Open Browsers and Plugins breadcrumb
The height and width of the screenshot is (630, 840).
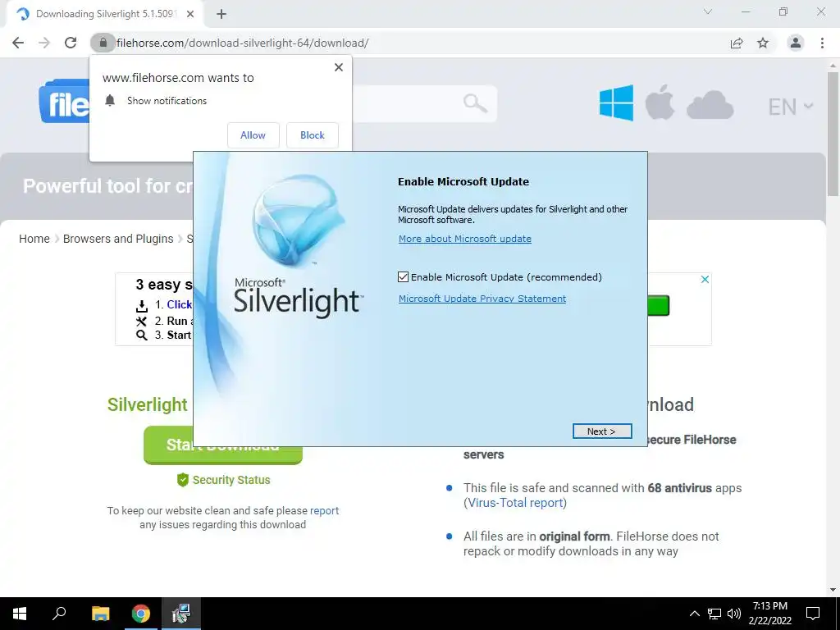(118, 239)
